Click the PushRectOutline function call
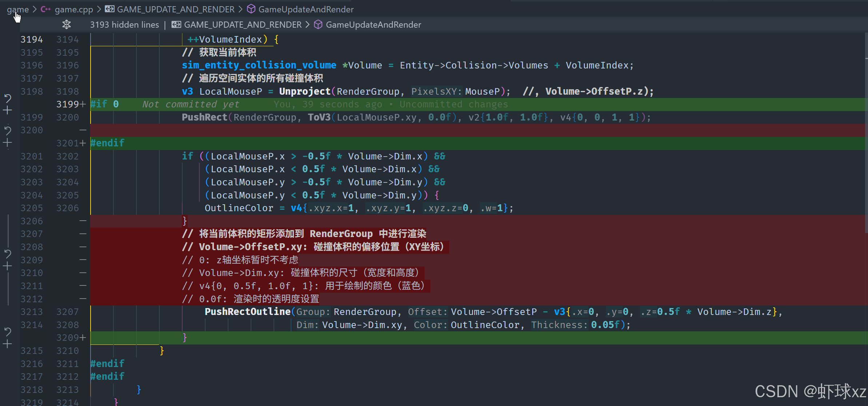Viewport: 868px width, 406px height. [x=247, y=312]
